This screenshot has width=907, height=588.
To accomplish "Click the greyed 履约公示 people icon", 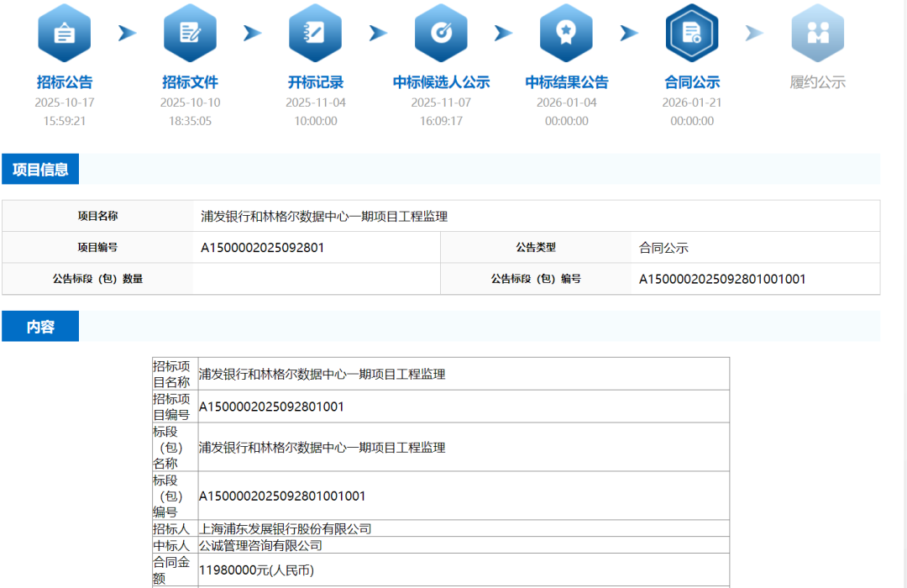I will pos(817,33).
